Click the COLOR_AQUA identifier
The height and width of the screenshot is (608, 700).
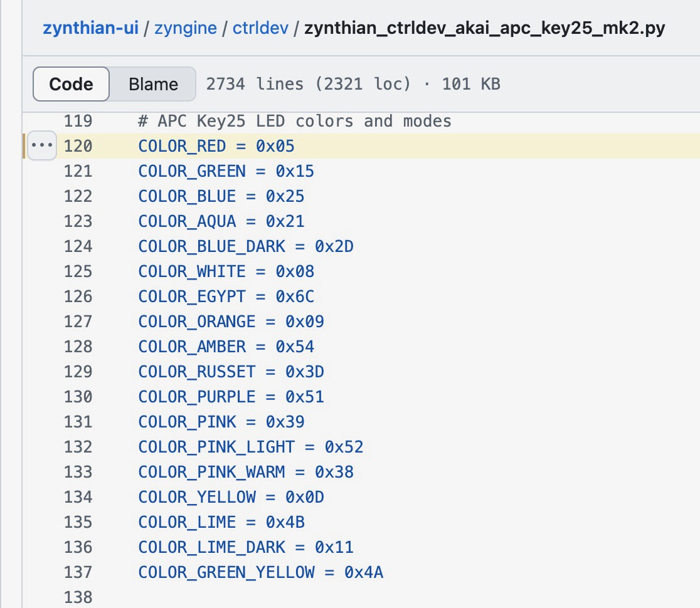[187, 221]
